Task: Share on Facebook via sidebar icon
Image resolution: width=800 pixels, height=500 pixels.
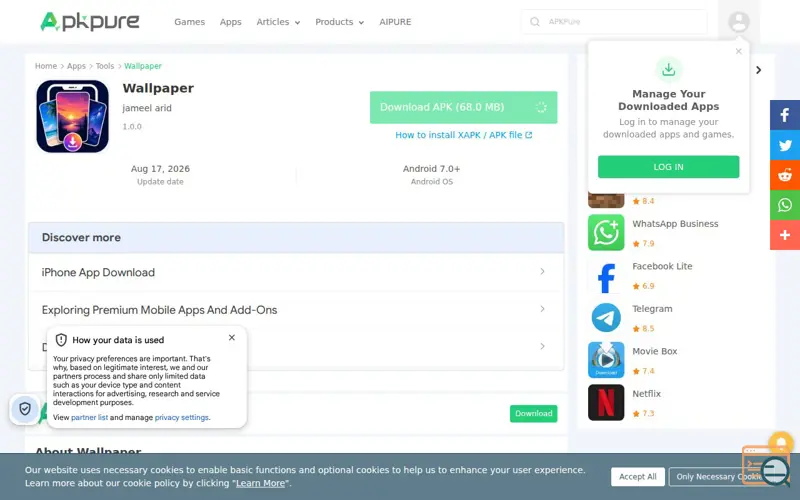Action: pos(785,115)
